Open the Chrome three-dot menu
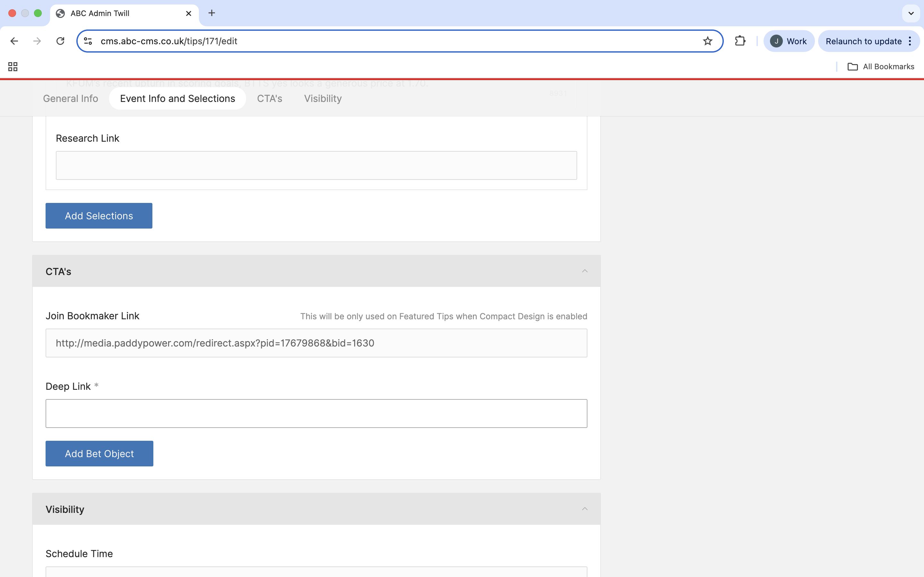Image resolution: width=924 pixels, height=577 pixels. pos(910,41)
